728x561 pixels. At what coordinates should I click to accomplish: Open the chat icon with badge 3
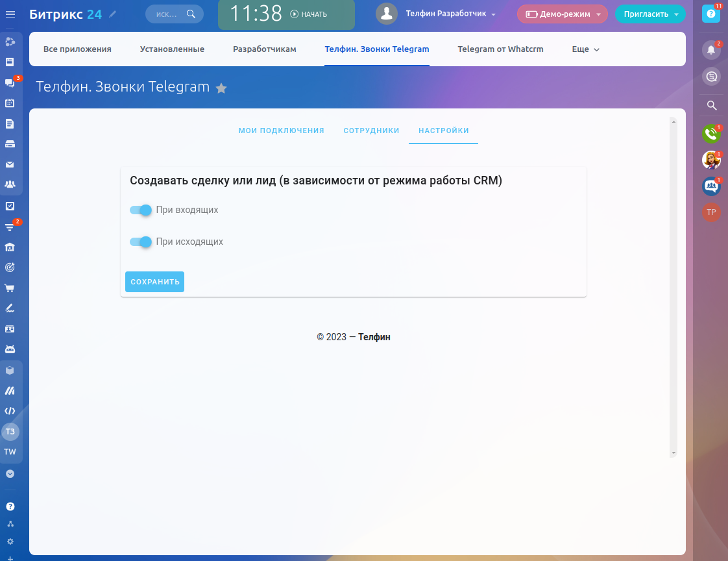10,82
